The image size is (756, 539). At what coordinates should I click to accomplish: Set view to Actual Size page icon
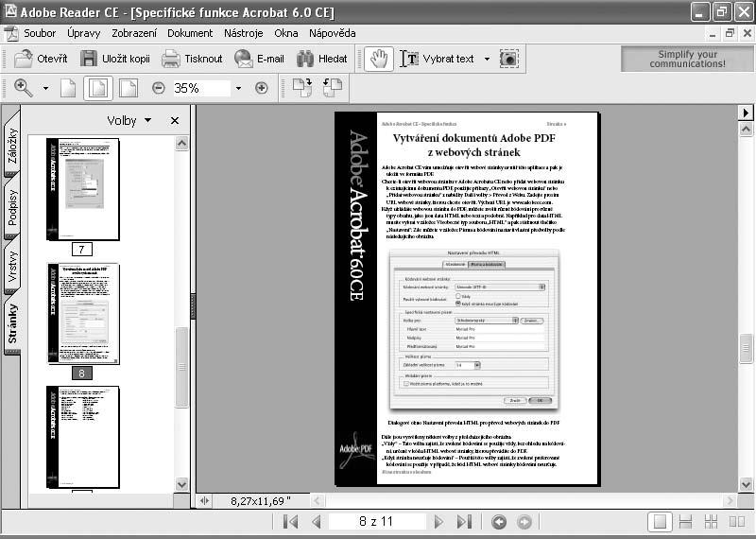[68, 88]
